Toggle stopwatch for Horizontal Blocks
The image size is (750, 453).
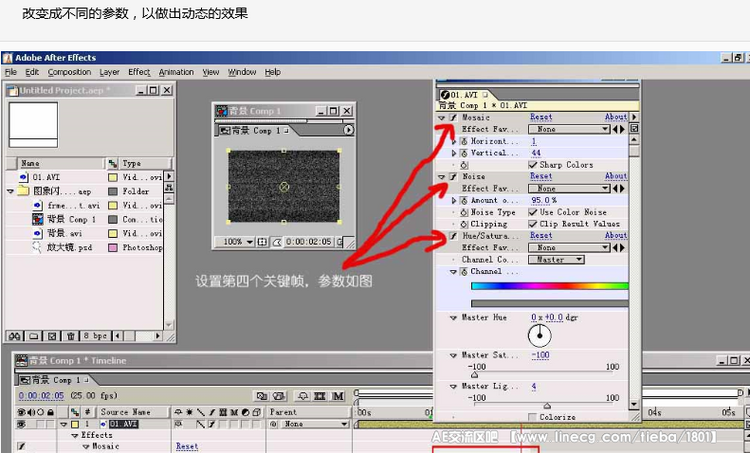pyautogui.click(x=463, y=141)
